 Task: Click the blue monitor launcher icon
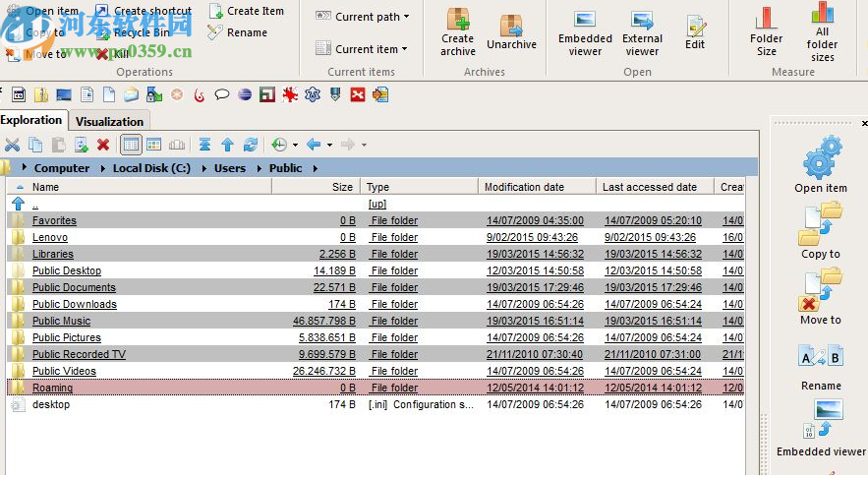(x=64, y=95)
